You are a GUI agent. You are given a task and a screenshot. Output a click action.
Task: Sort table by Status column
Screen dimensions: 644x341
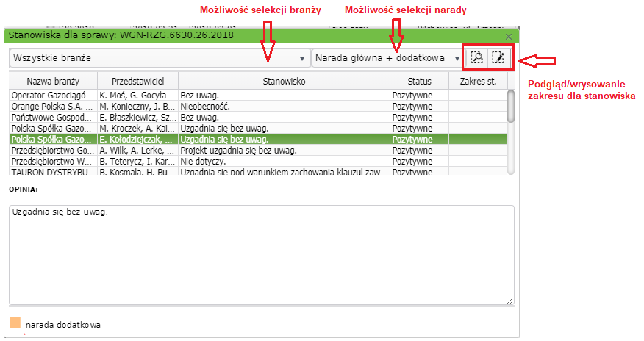[420, 81]
